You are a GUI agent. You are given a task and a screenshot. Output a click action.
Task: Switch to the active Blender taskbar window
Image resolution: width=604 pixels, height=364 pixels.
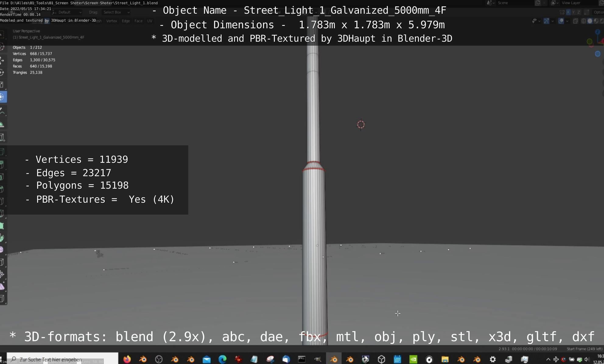point(334,359)
